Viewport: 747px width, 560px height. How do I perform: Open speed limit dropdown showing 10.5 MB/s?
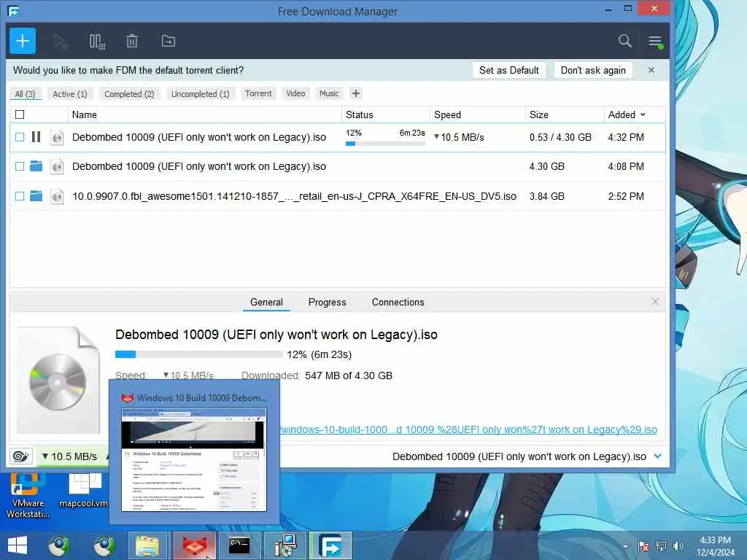(73, 456)
